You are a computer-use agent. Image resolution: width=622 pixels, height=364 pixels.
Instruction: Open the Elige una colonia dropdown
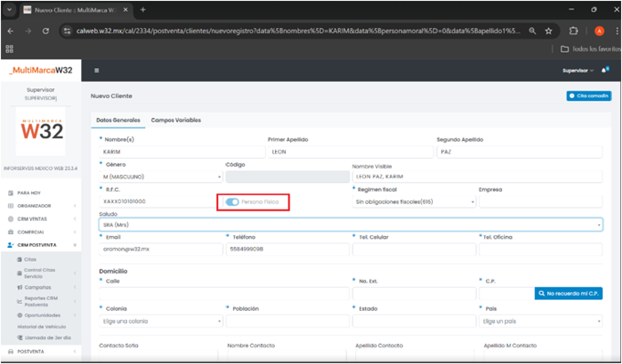[160, 321]
